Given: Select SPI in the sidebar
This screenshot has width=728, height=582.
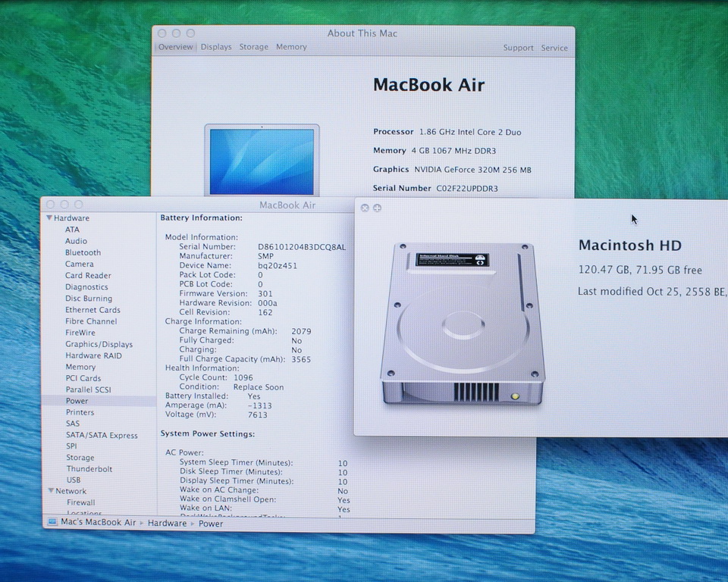Looking at the screenshot, I should point(71,446).
